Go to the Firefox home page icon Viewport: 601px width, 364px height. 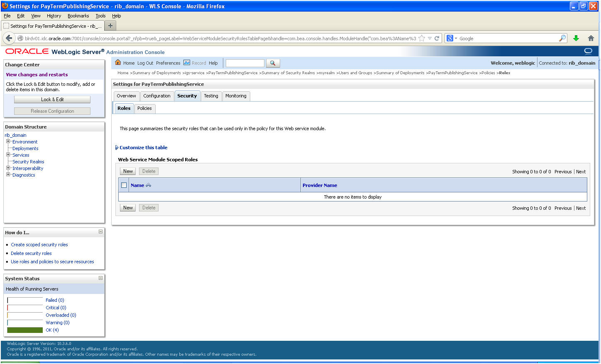point(591,39)
